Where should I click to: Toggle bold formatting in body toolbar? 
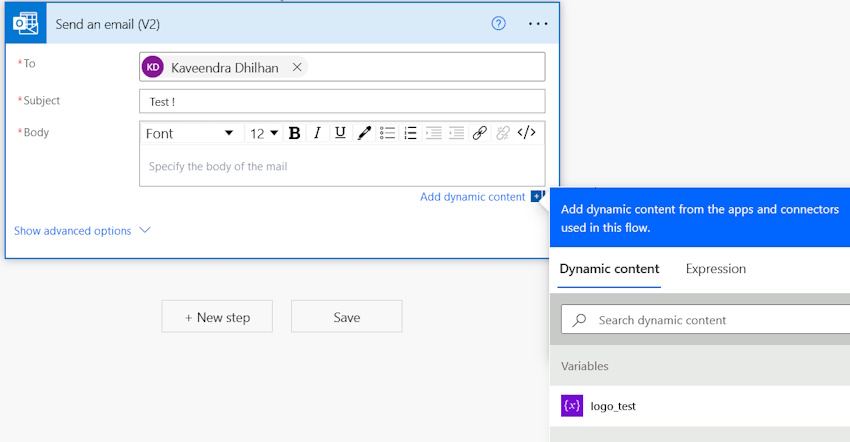(x=294, y=133)
